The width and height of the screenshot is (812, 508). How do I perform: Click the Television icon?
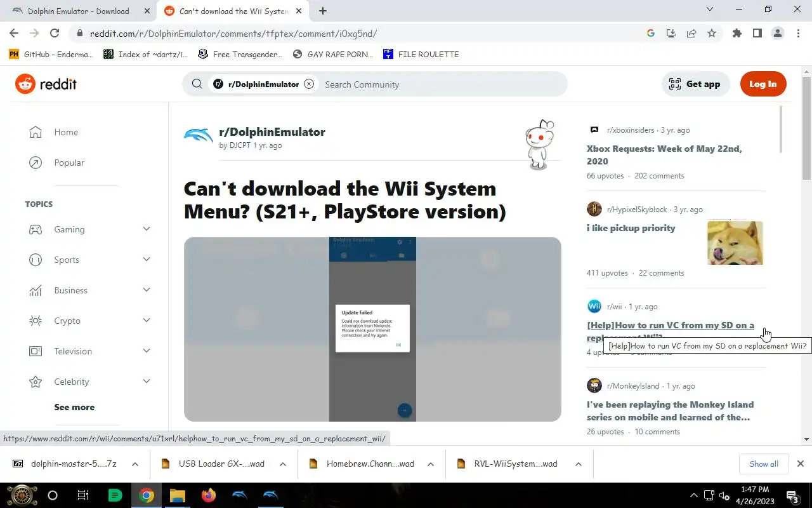(x=36, y=351)
